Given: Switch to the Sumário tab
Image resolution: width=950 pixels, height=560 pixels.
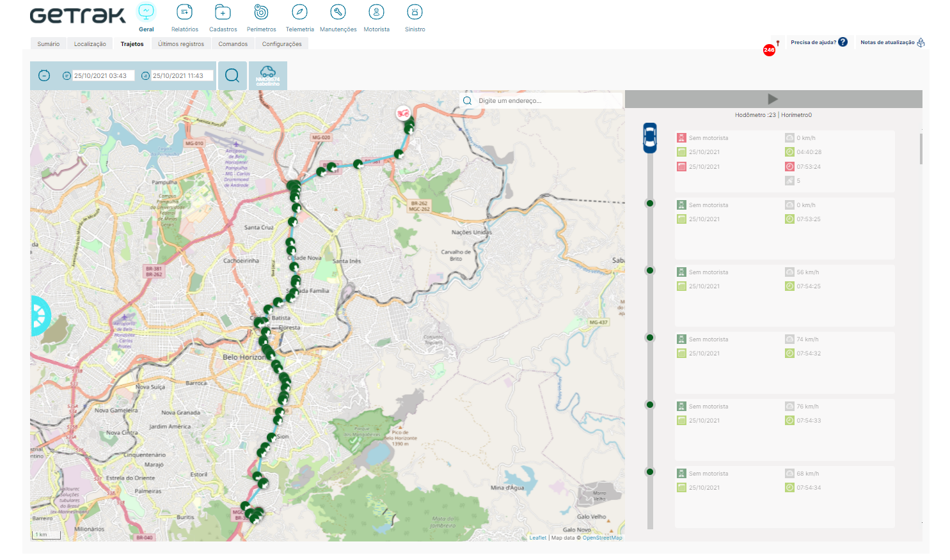Looking at the screenshot, I should [48, 44].
